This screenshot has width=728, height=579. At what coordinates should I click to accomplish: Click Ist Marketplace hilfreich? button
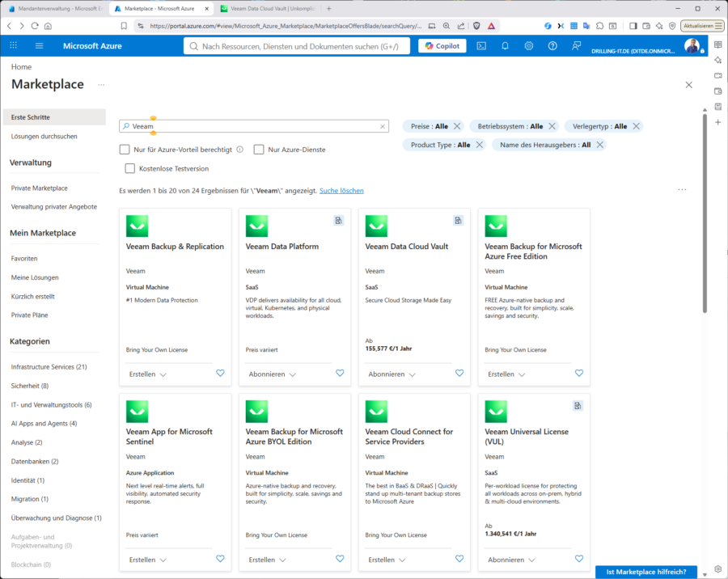tap(646, 572)
